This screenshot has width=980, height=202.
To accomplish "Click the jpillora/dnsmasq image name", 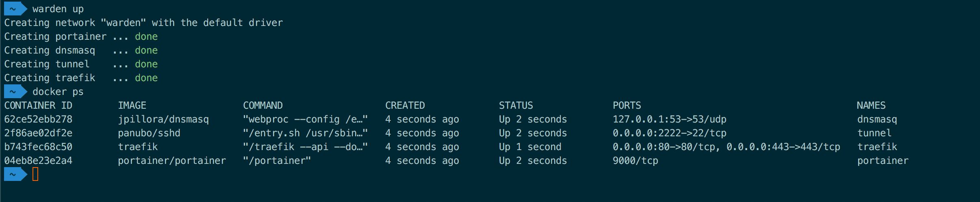I will pyautogui.click(x=163, y=120).
